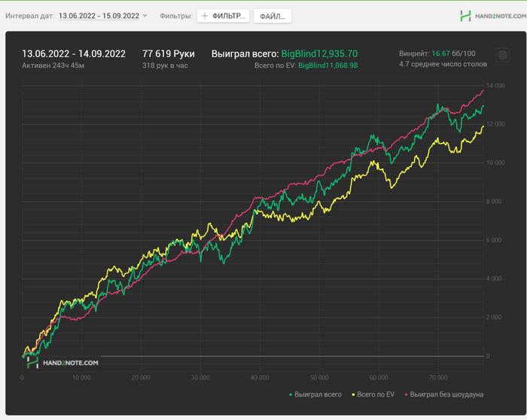Click the X-axis label 70 000

click(438, 378)
